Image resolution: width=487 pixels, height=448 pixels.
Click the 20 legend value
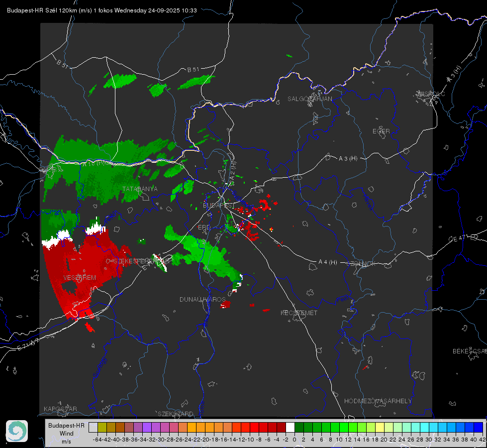tap(384, 440)
